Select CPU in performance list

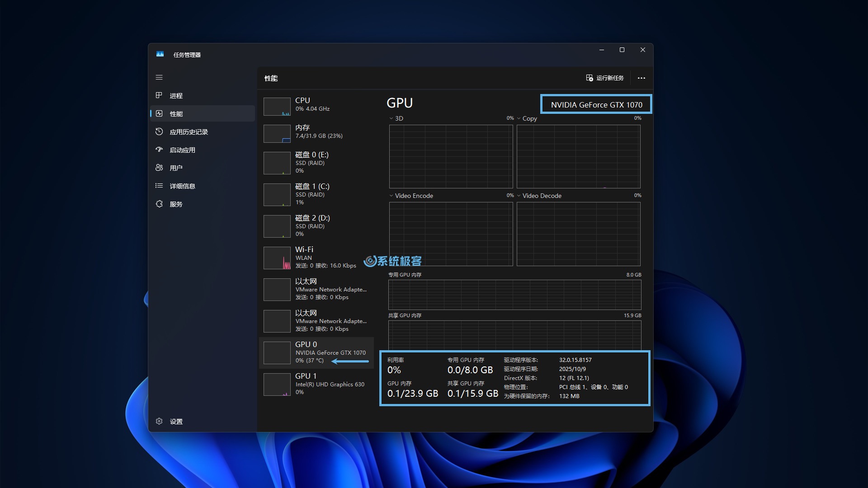[316, 106]
